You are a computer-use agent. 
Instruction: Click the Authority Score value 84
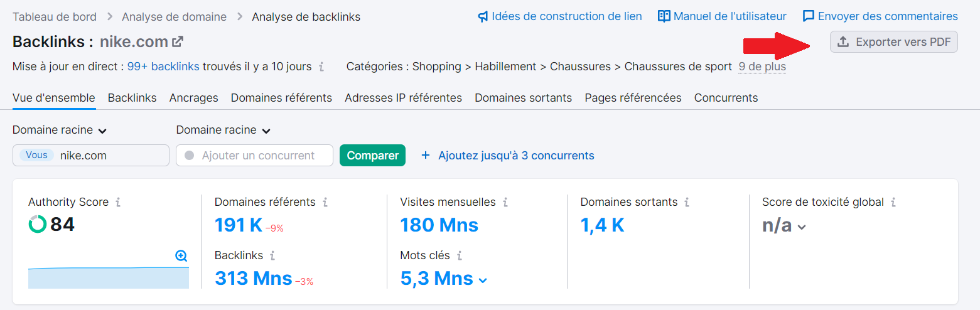[62, 225]
